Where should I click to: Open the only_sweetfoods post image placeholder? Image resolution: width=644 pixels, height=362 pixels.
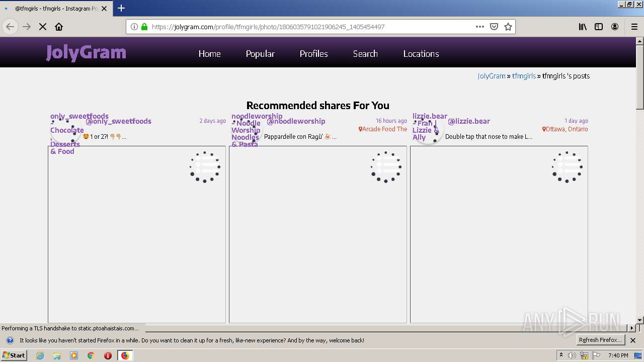point(137,234)
